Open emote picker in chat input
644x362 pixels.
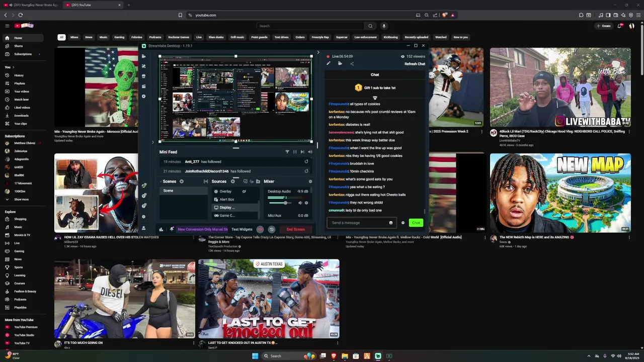[x=391, y=223]
